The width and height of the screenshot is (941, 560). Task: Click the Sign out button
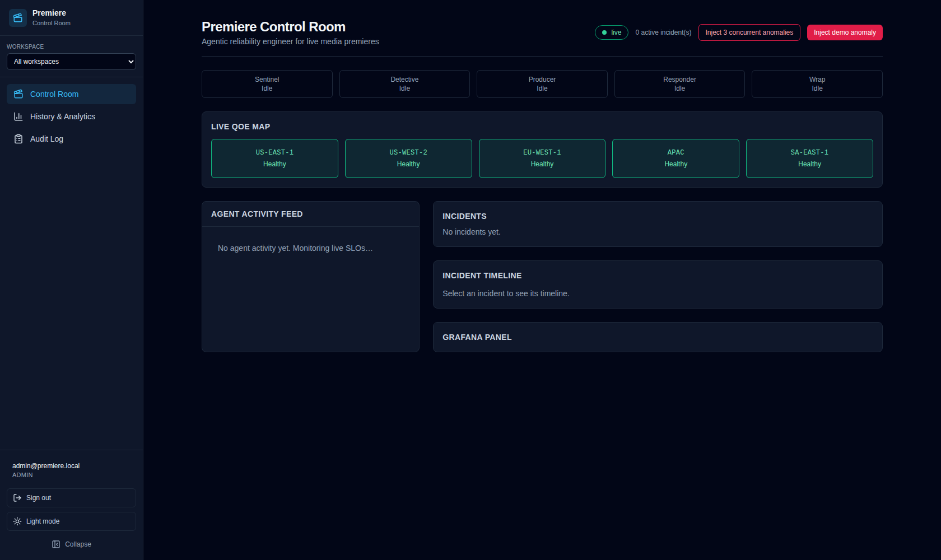71,498
